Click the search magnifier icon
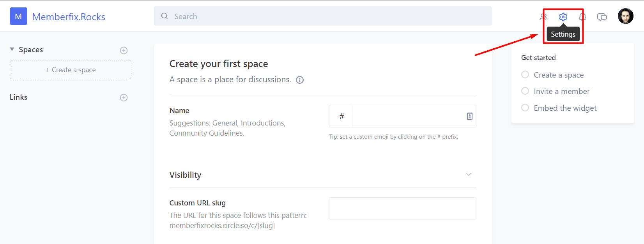Viewport: 644px width, 244px height. pos(165,16)
